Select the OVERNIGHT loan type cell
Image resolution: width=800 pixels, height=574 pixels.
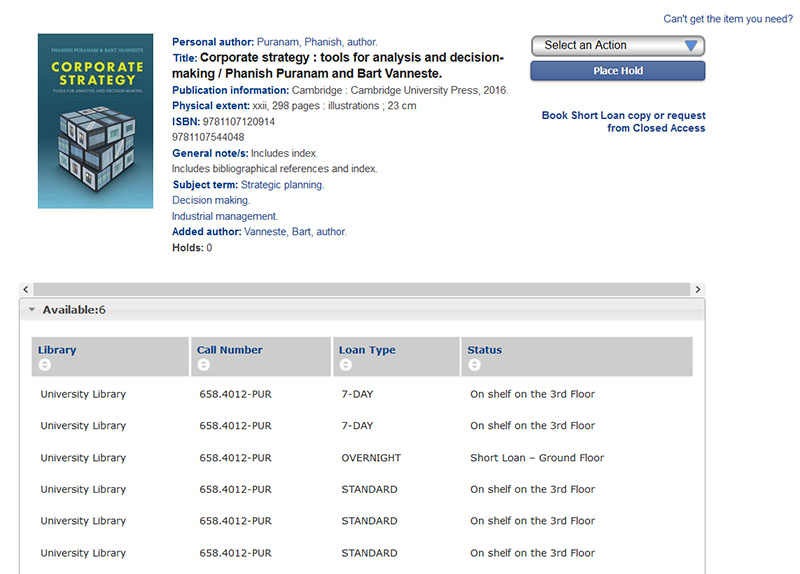(x=371, y=458)
